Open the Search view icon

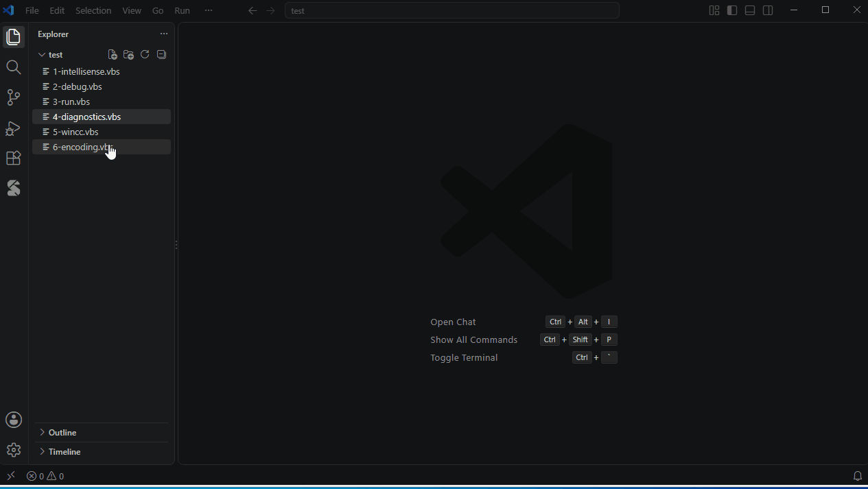click(14, 67)
